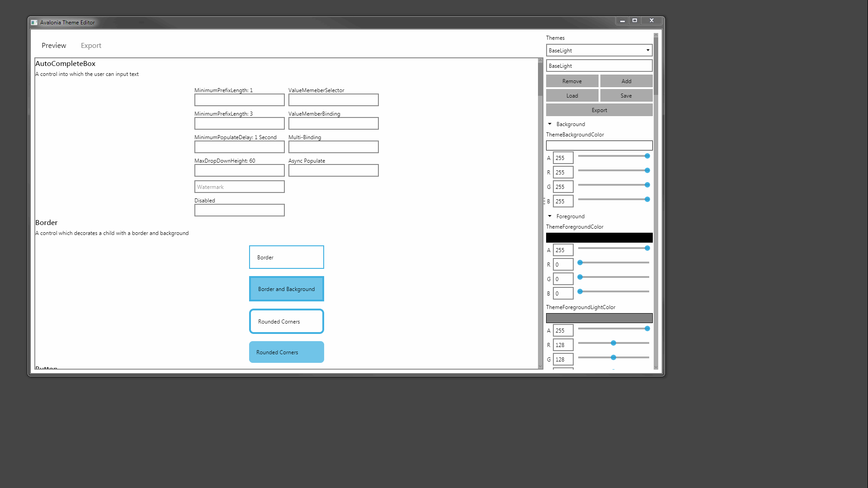The image size is (868, 488).
Task: Minimize the Avalonia Theme Editor window
Action: click(x=622, y=21)
